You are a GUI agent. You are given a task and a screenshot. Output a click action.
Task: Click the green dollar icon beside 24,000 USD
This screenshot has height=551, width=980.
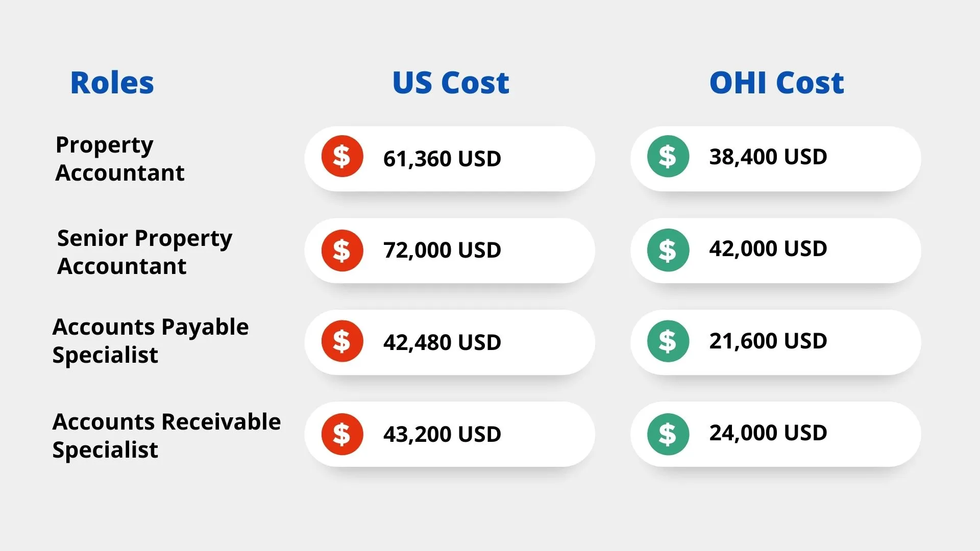click(x=668, y=434)
